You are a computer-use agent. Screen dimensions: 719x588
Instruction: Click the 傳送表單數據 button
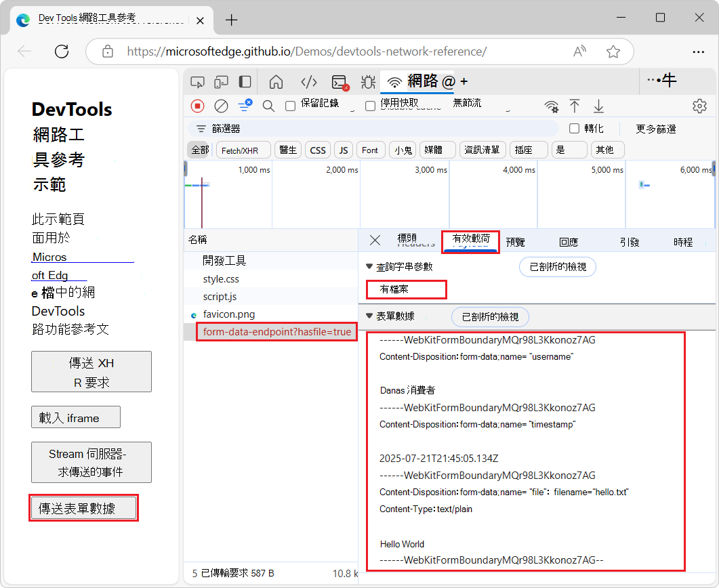pyautogui.click(x=83, y=507)
